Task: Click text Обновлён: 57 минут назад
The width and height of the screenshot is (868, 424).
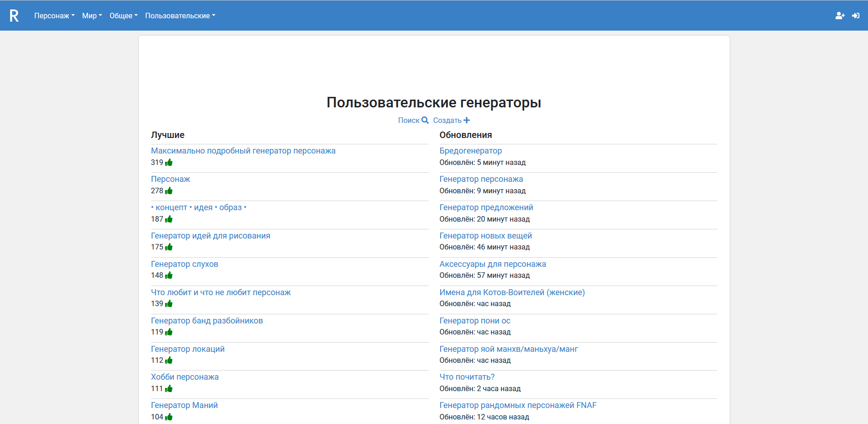Action: coord(485,275)
